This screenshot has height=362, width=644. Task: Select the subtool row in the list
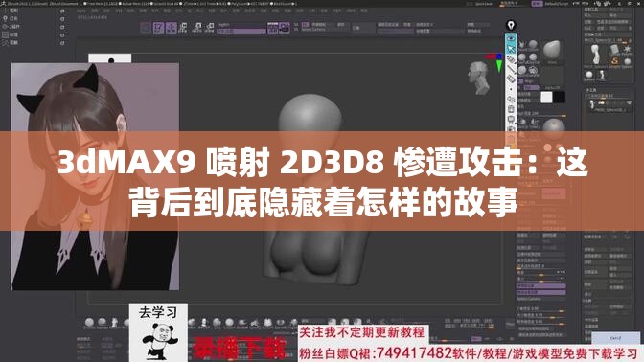point(609,105)
